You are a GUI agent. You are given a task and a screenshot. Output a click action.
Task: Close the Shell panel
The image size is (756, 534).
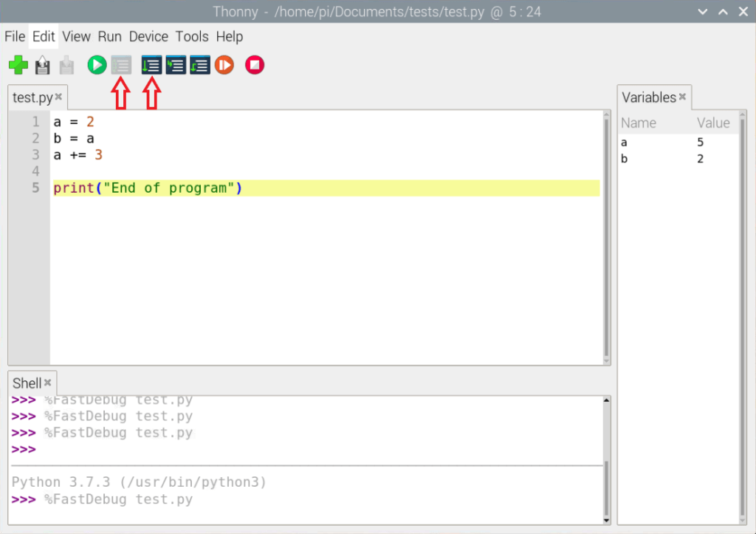(x=48, y=383)
